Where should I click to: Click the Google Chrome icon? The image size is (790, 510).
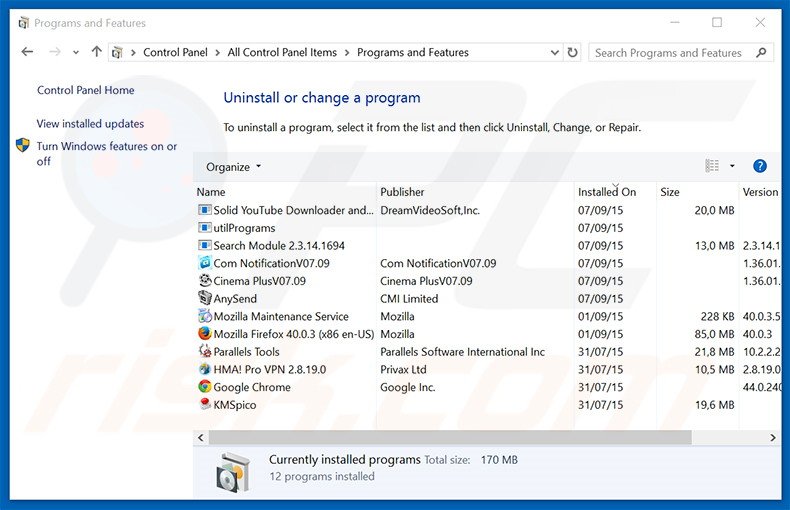(x=205, y=387)
